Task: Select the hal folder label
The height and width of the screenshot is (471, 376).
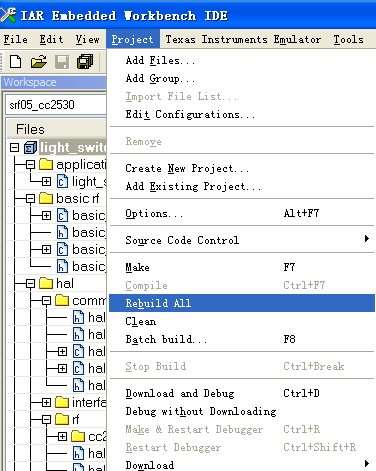Action: 65,283
